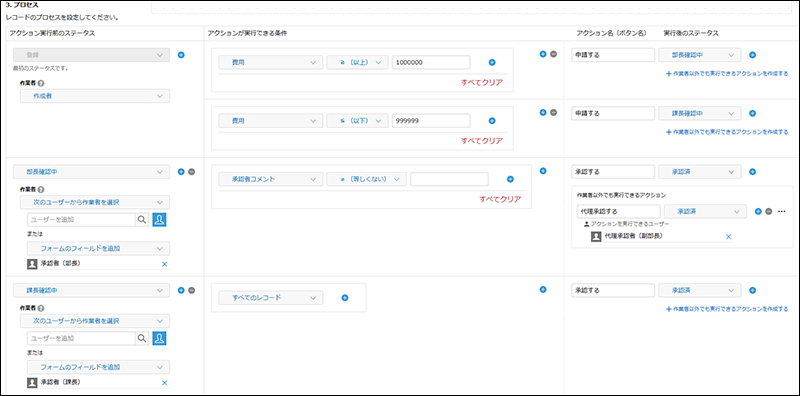This screenshot has width=800, height=396.
Task: Change the ≤（以下） operator dropdown
Action: [x=358, y=121]
